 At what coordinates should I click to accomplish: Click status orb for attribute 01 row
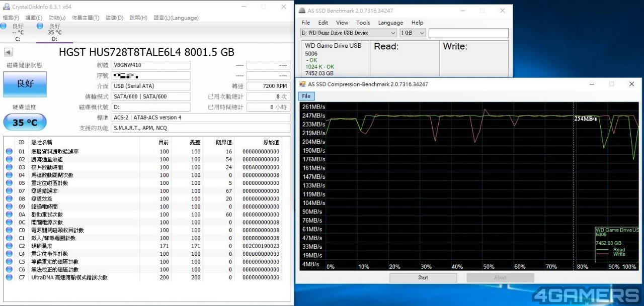[9, 151]
